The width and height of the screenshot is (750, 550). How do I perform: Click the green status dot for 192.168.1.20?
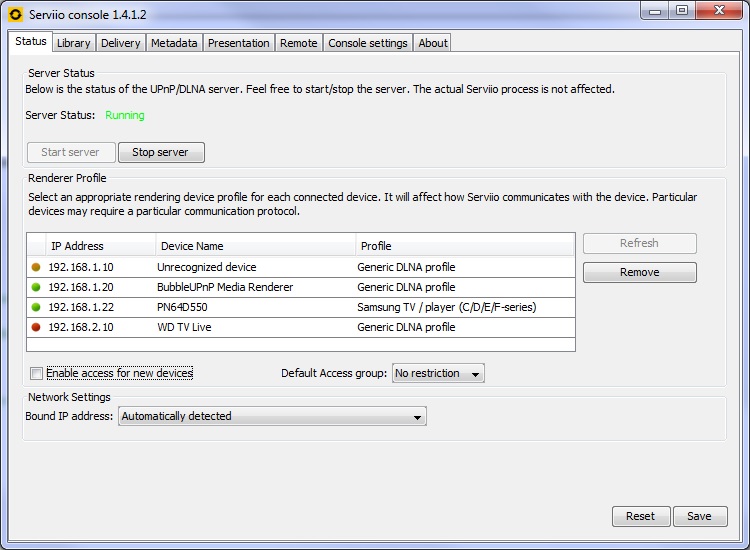pos(37,287)
